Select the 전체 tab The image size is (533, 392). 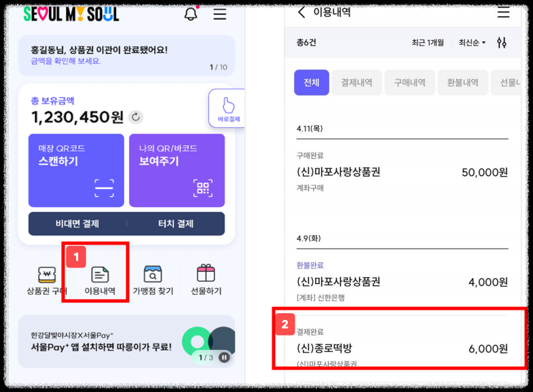(x=312, y=83)
